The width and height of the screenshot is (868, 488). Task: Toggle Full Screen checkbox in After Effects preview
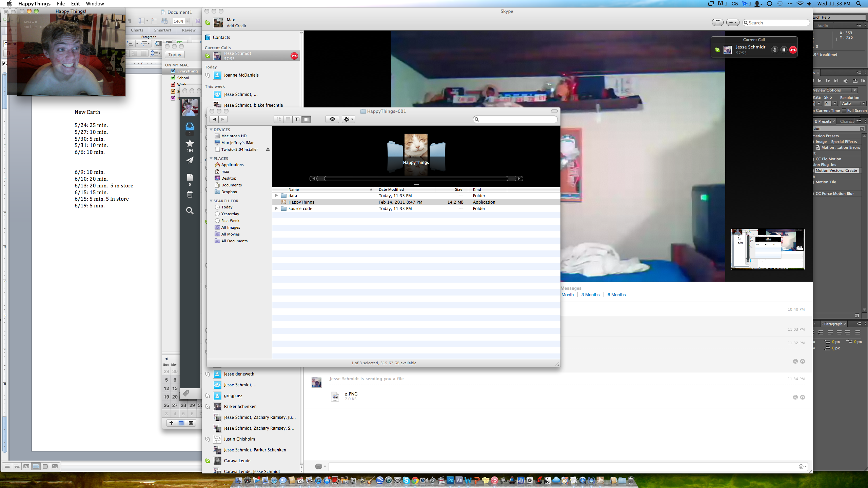844,110
